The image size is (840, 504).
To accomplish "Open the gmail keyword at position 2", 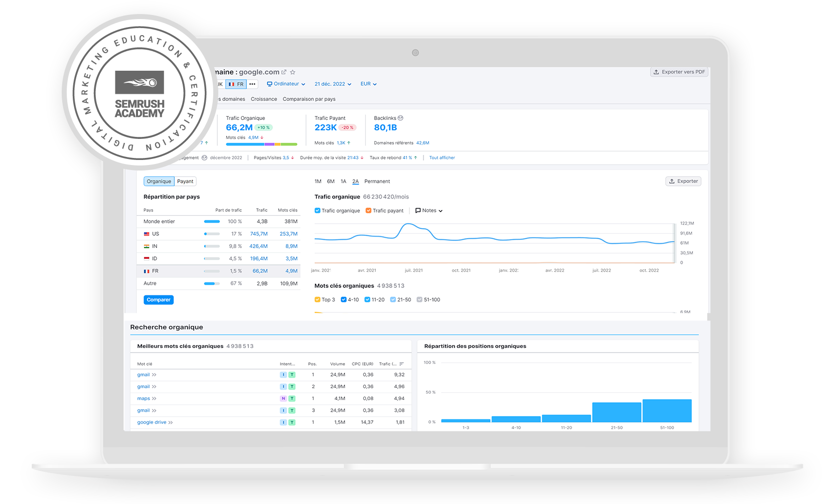I will coord(144,387).
